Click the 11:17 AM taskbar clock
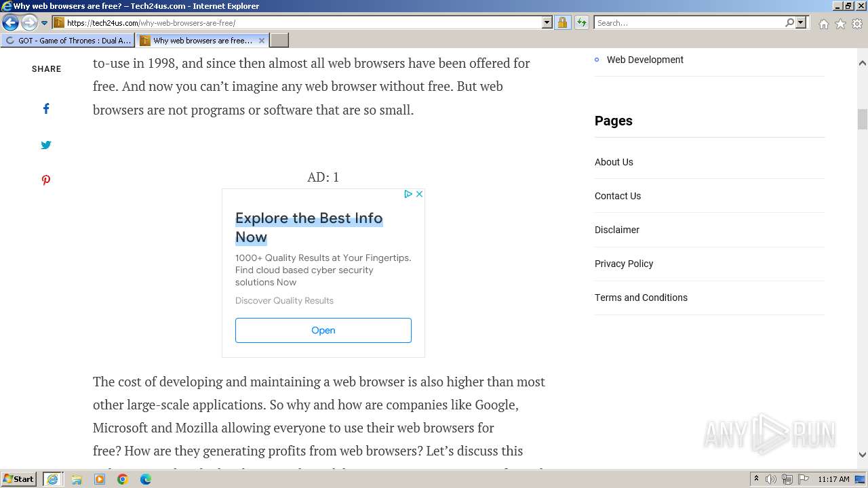Viewport: 868px width, 488px height. (833, 479)
